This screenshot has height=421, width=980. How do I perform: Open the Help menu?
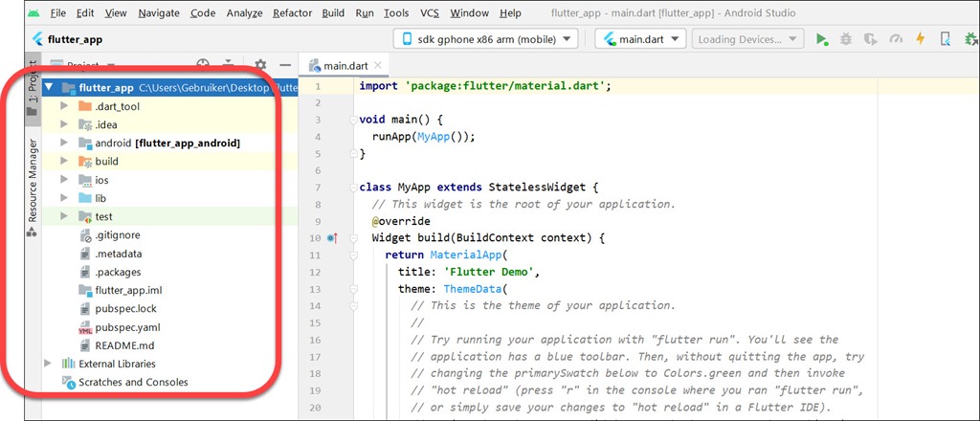point(510,13)
